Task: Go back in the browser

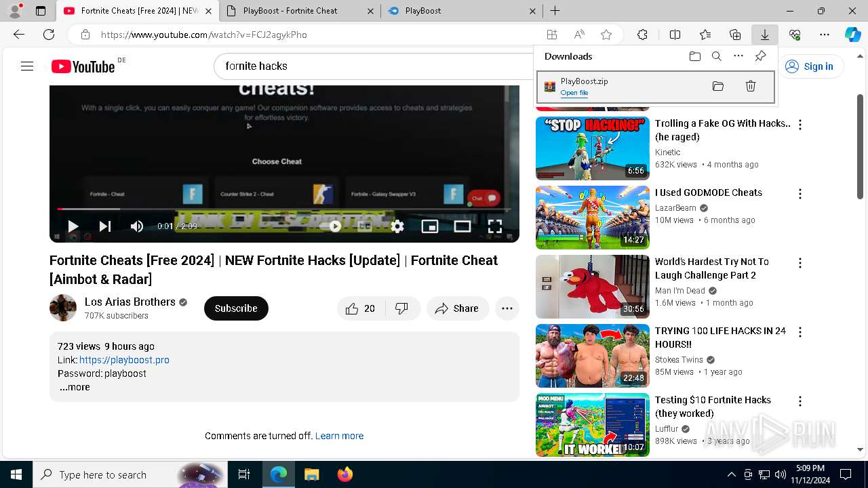Action: point(19,35)
